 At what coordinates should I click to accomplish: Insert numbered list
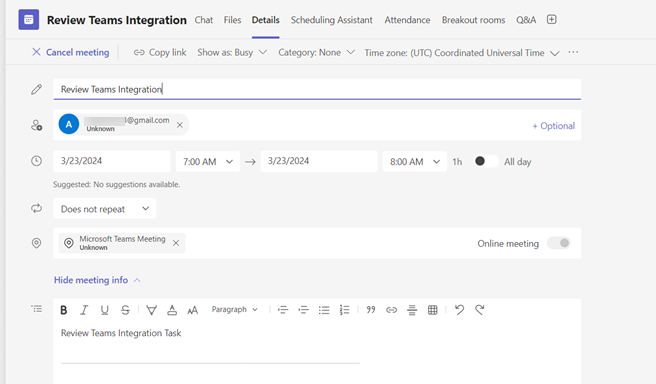(x=344, y=310)
